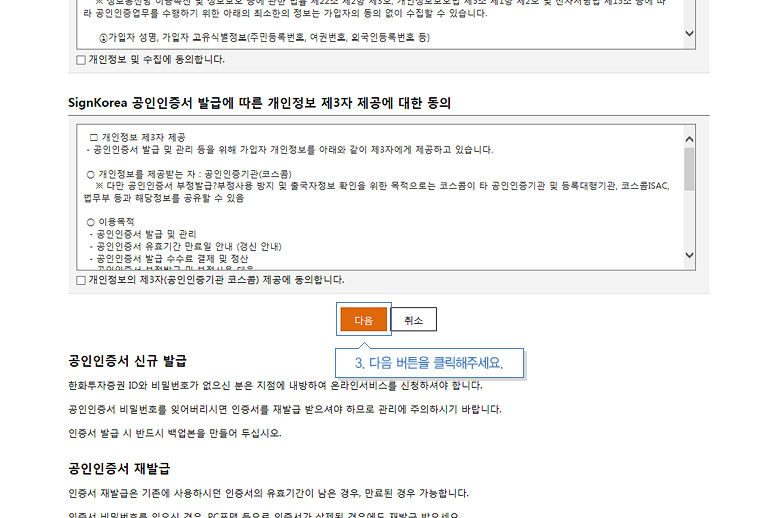The height and width of the screenshot is (518, 778).
Task: Click the orange 다음 button
Action: (363, 320)
